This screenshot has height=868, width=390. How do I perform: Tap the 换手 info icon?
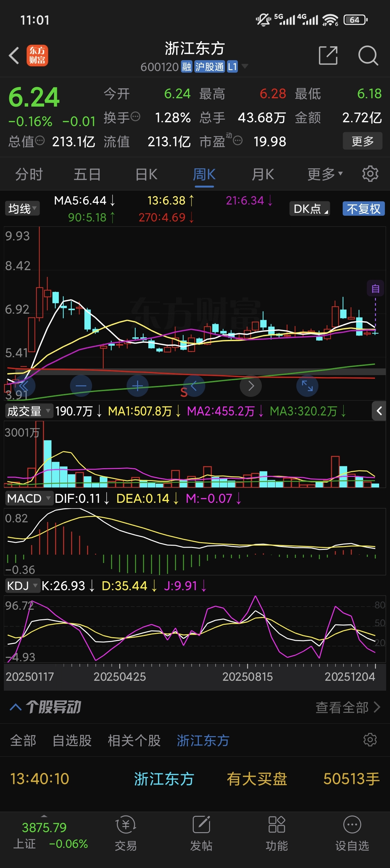point(135,117)
